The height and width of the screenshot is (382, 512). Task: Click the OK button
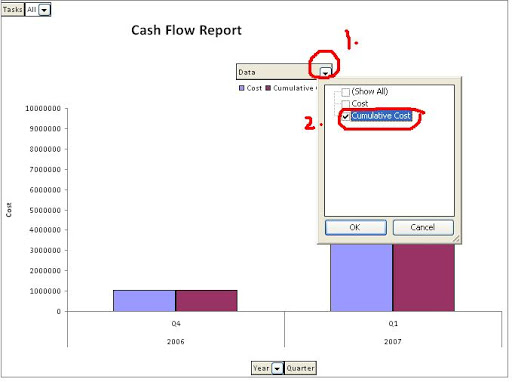(356, 228)
